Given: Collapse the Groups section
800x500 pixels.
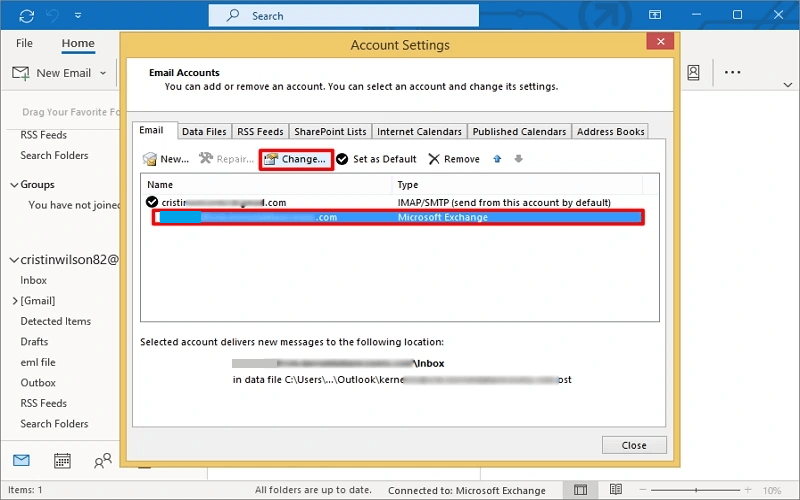Looking at the screenshot, I should tap(14, 185).
